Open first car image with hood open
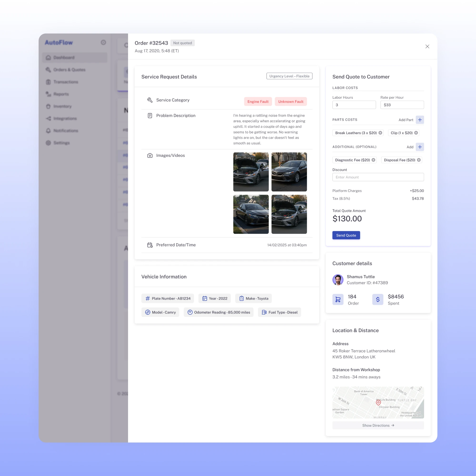Image resolution: width=476 pixels, height=476 pixels. pyautogui.click(x=251, y=172)
